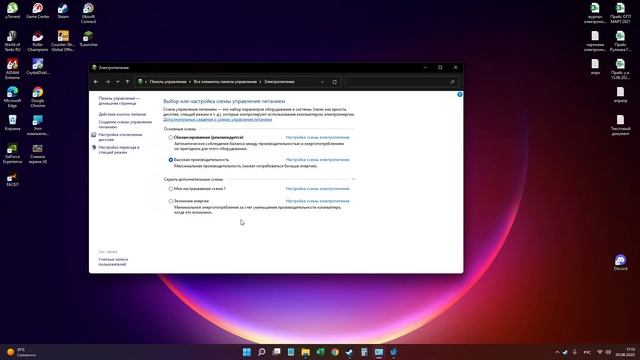Open File Explorer from the taskbar
Viewport: 640px width, 360px height.
coord(305,352)
